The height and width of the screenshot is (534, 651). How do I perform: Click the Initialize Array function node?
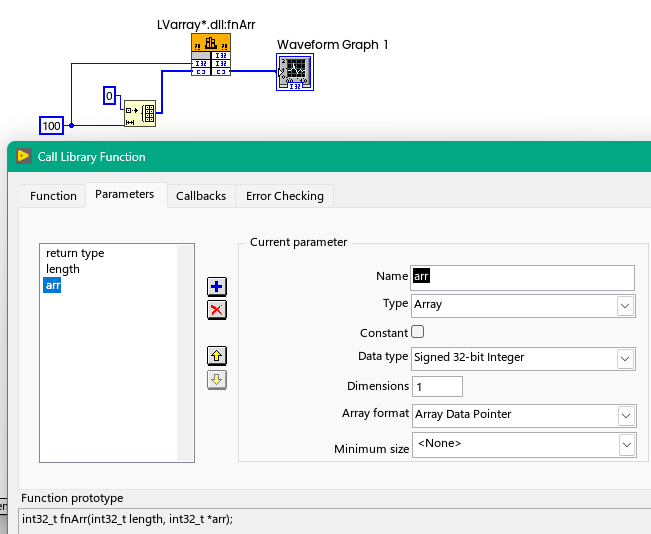(x=140, y=113)
